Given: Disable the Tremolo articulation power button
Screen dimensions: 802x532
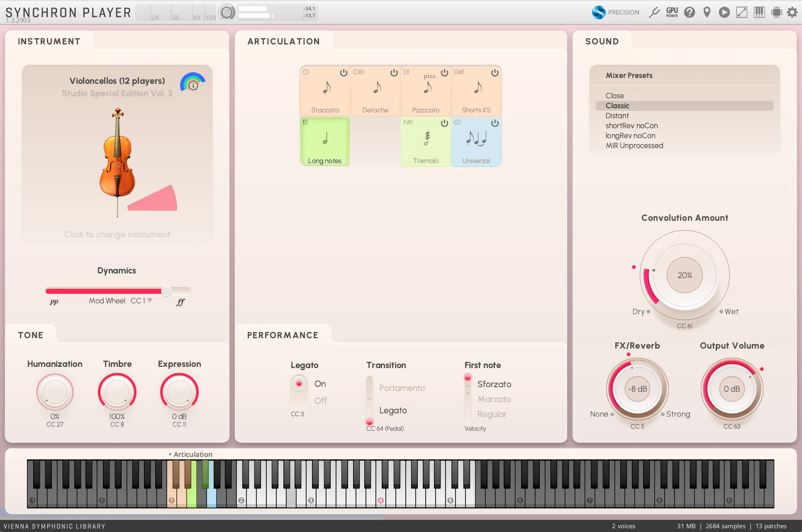Looking at the screenshot, I should click(444, 123).
